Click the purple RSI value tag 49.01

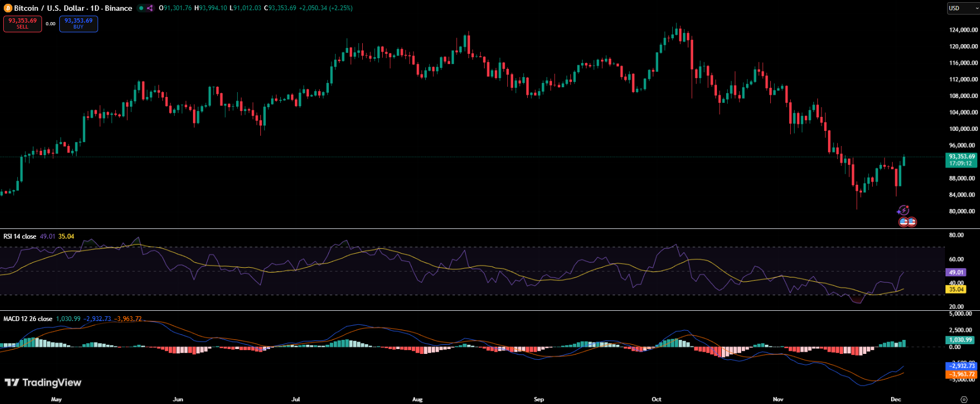(x=956, y=273)
